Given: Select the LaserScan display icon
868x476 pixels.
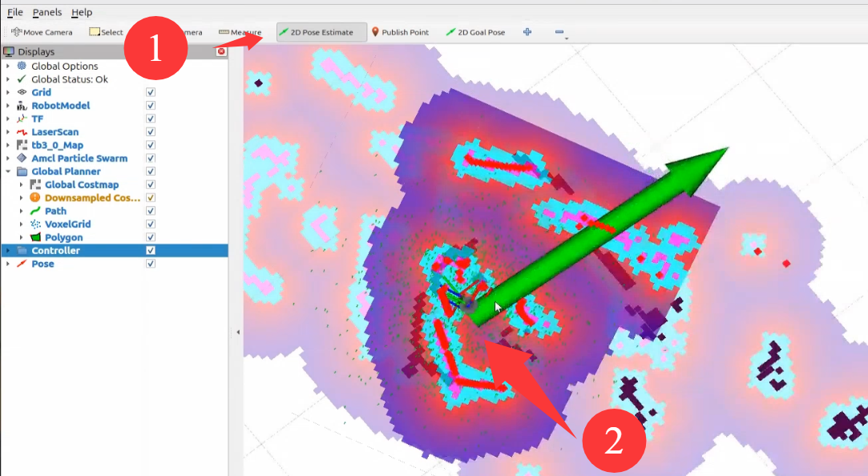Looking at the screenshot, I should pos(22,132).
